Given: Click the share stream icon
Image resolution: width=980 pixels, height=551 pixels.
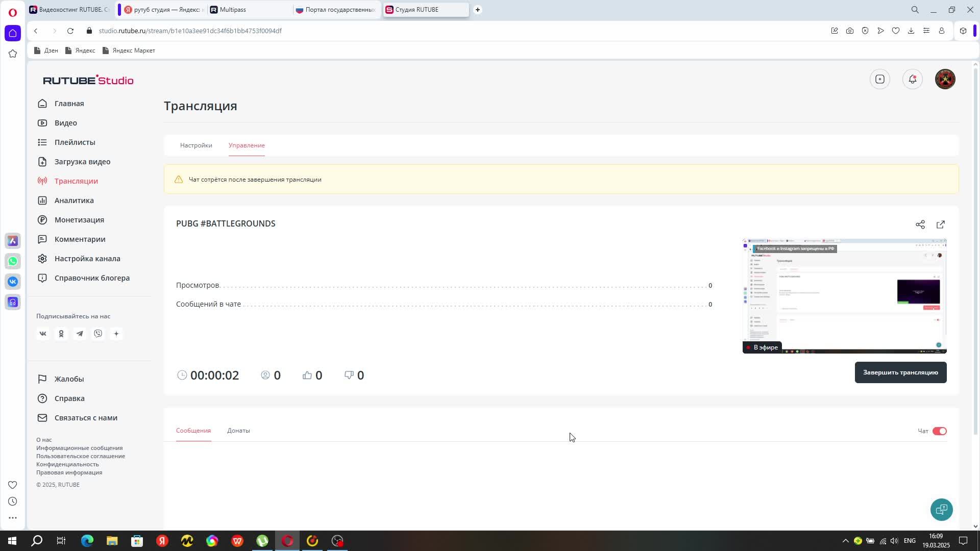Looking at the screenshot, I should (x=920, y=224).
